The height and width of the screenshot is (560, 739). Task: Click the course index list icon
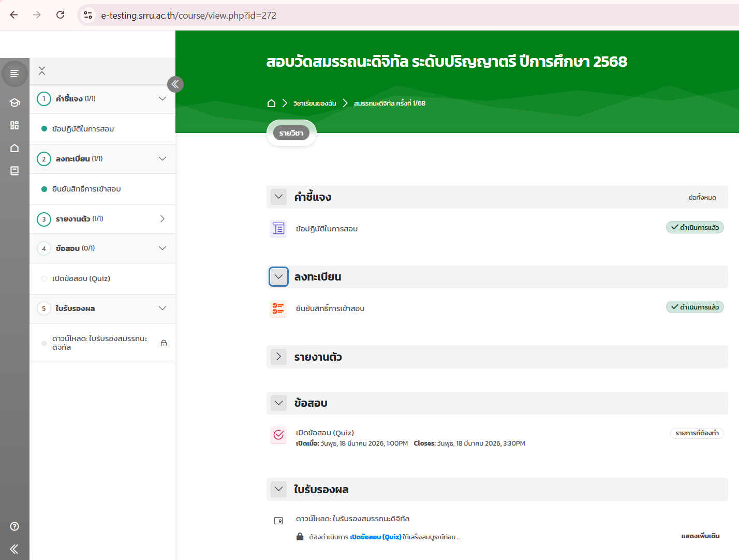14,74
